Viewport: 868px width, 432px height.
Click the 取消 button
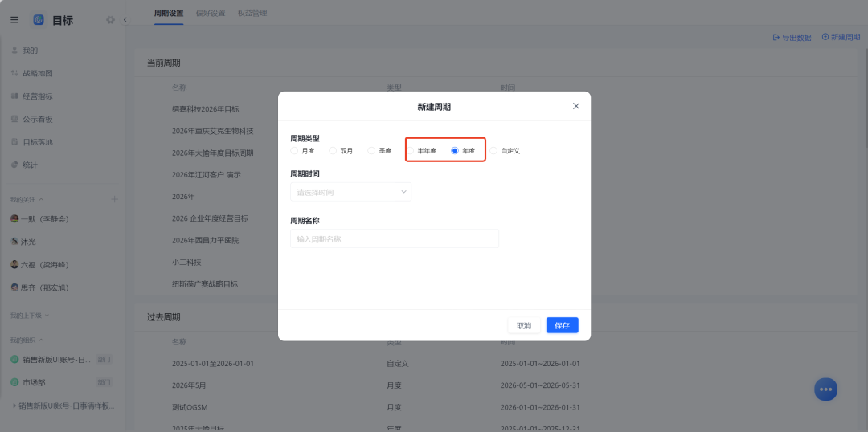click(524, 325)
